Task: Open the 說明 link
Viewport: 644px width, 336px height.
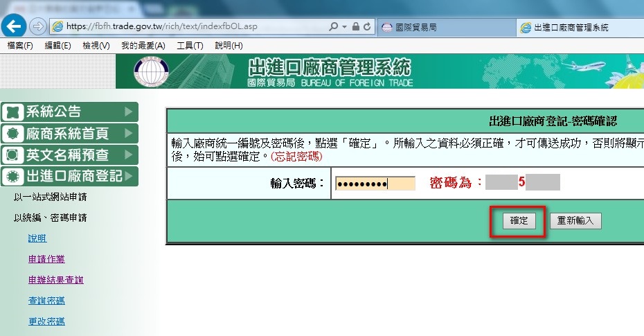Action: [37, 238]
